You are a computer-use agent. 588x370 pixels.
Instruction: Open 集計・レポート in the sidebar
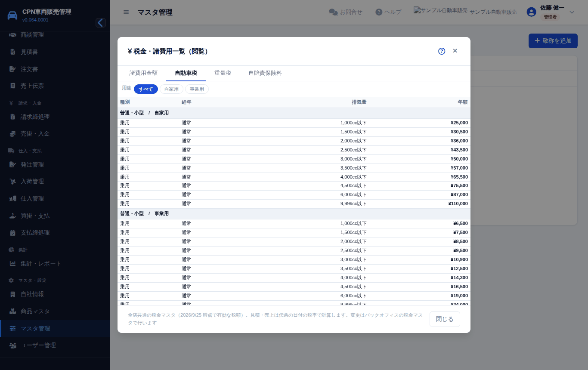click(55, 263)
